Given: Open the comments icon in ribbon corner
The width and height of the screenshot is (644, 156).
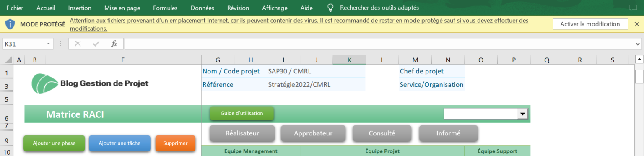Looking at the screenshot, I should coord(633,8).
